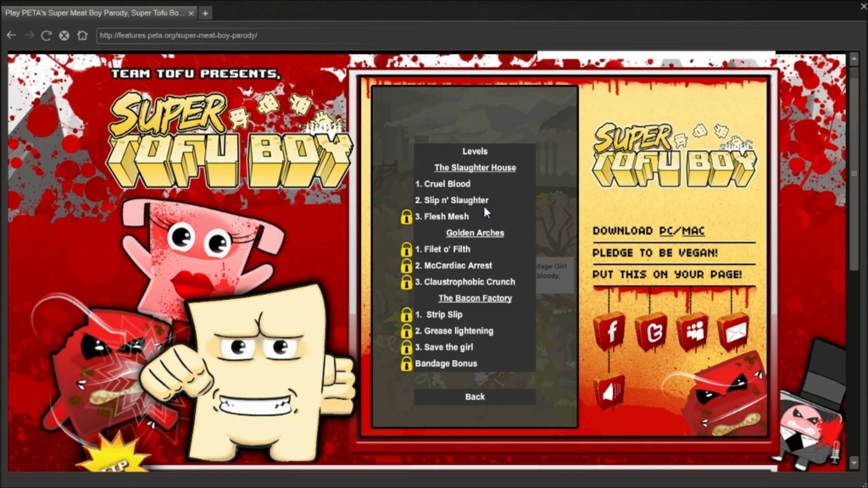Click the large Super Tofu Boy title logo
The image size is (868, 488).
coord(229,141)
